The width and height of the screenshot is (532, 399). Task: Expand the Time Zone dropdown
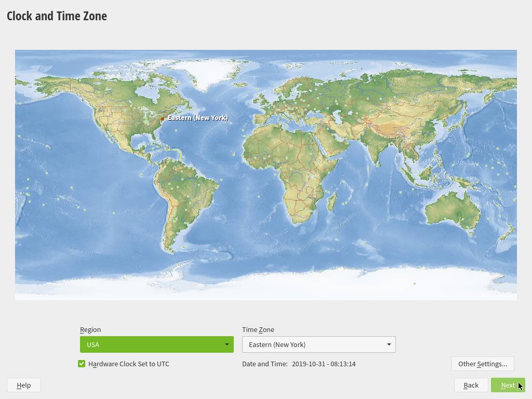(318, 344)
